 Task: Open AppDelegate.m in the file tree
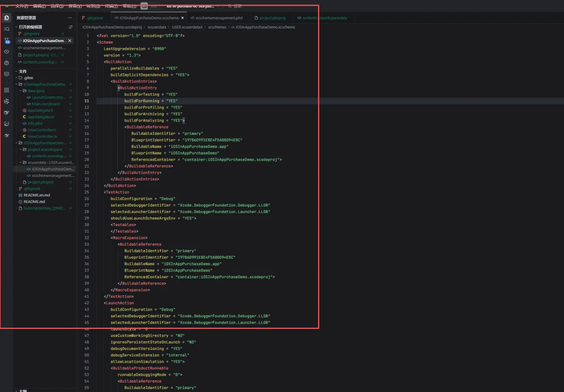click(x=41, y=117)
